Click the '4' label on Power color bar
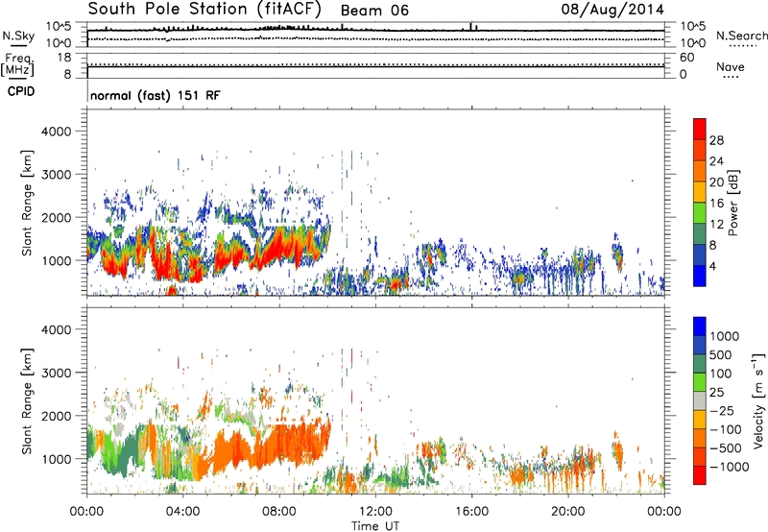The height and width of the screenshot is (532, 768). point(713,266)
